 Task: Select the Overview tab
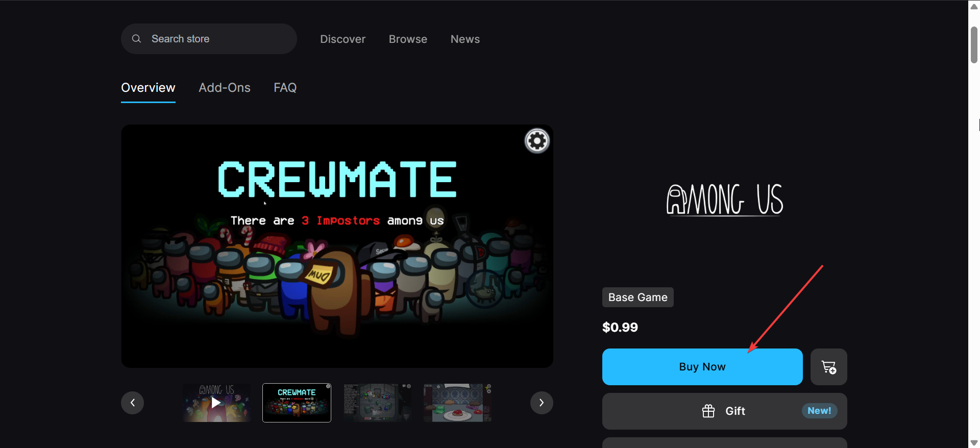point(148,88)
